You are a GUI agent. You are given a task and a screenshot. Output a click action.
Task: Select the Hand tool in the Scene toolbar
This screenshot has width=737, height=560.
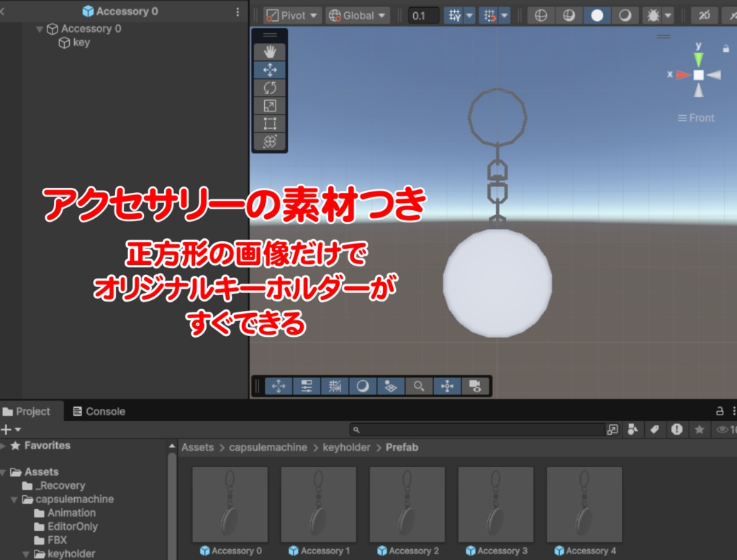[271, 50]
